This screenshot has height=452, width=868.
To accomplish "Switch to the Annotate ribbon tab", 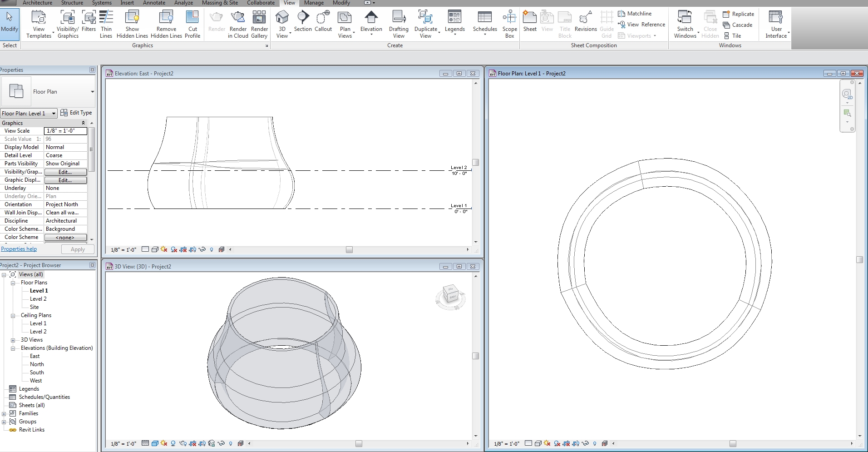I will coord(154,3).
